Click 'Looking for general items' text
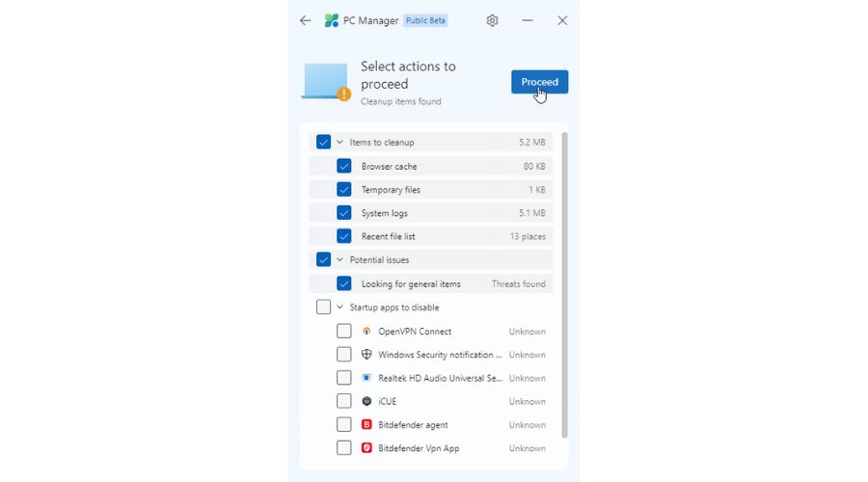 pyautogui.click(x=411, y=283)
